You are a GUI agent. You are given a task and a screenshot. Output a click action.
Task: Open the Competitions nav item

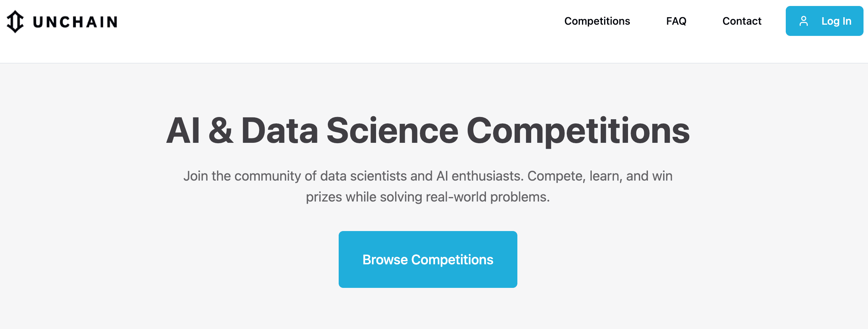(x=597, y=21)
